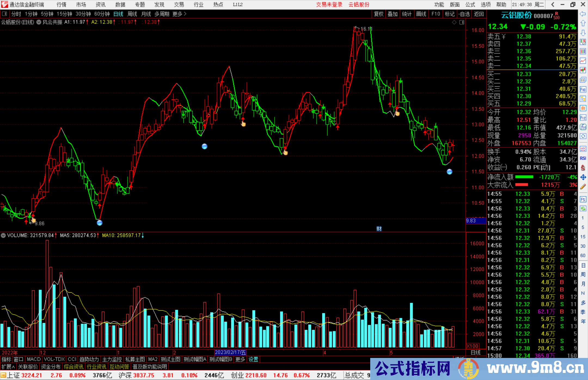Viewport: 588px width, 380px height.
Task: Expand the 扩展 panel at bottom left
Action: [x=8, y=367]
